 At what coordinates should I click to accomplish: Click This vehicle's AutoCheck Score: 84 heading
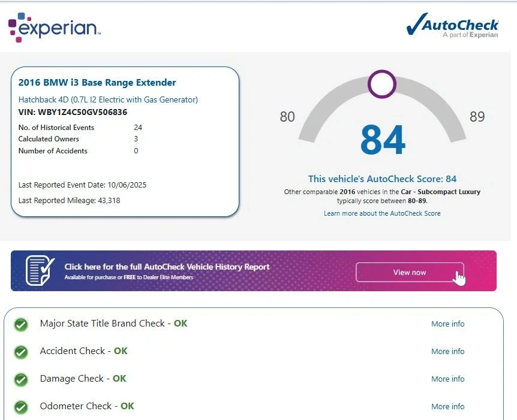click(382, 179)
